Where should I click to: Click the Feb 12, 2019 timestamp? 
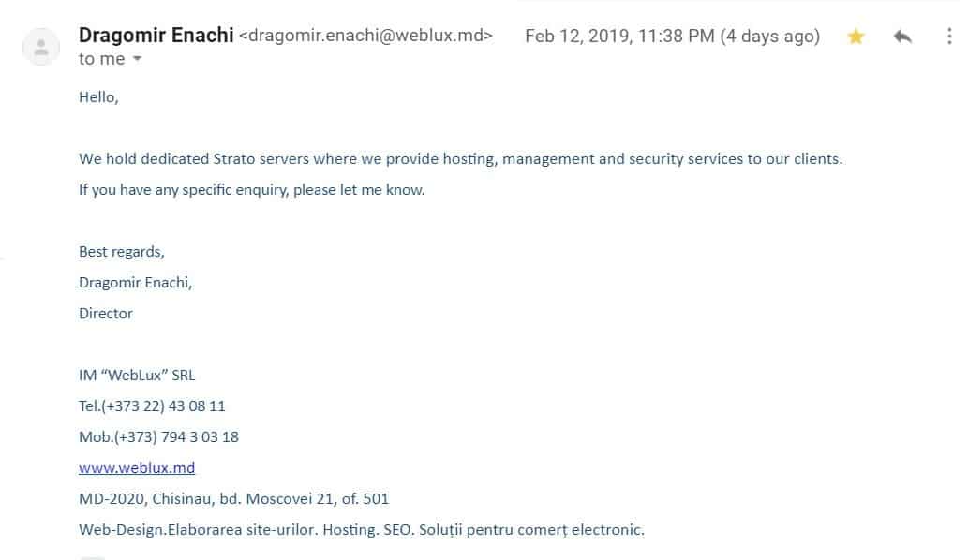672,36
